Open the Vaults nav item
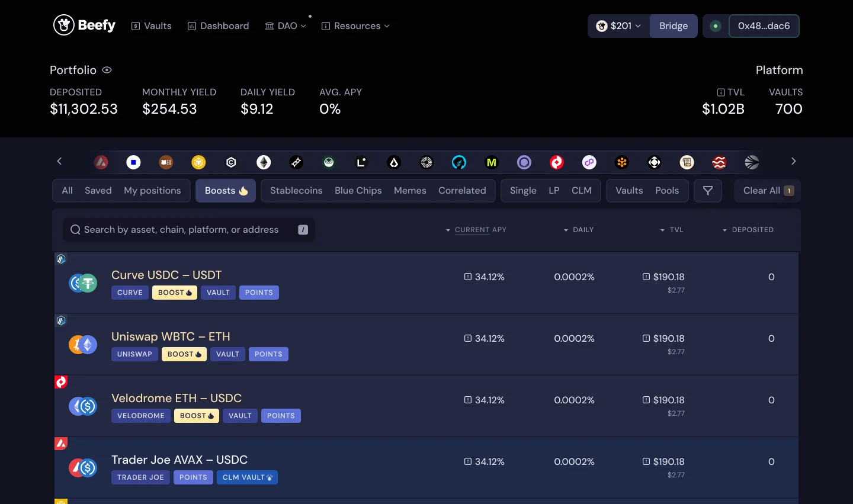The height and width of the screenshot is (504, 853). tap(152, 26)
